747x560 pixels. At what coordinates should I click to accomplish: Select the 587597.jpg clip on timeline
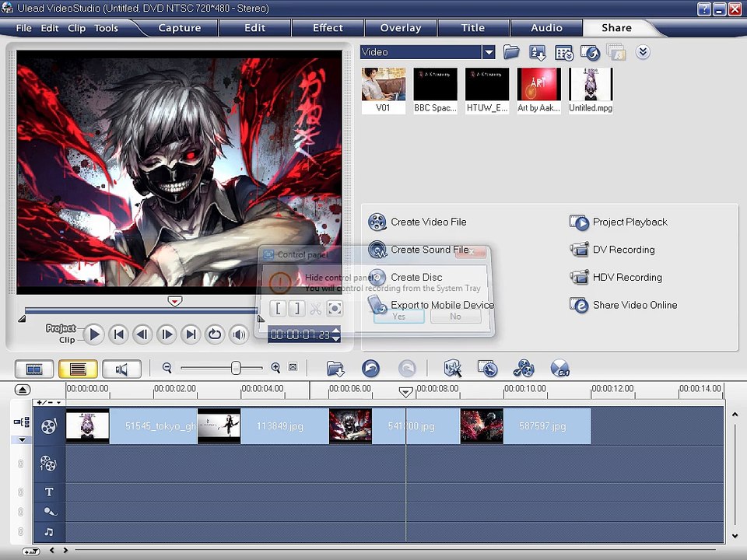click(x=525, y=425)
